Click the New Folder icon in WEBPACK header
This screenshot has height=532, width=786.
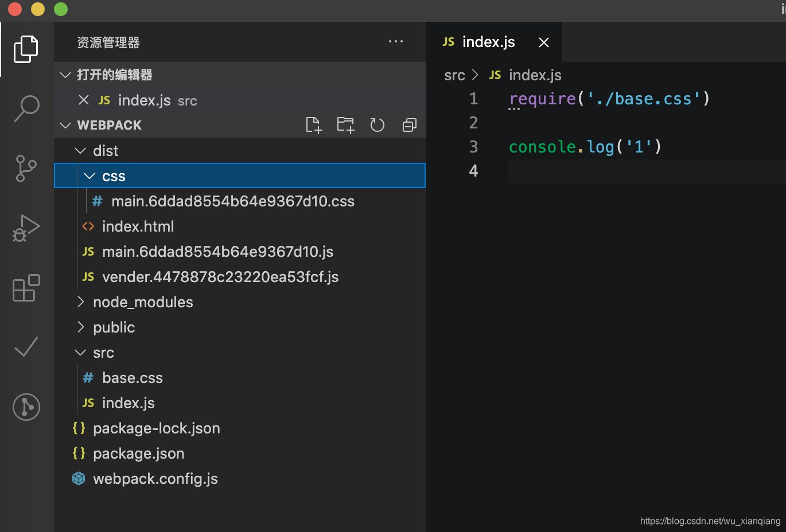click(345, 125)
